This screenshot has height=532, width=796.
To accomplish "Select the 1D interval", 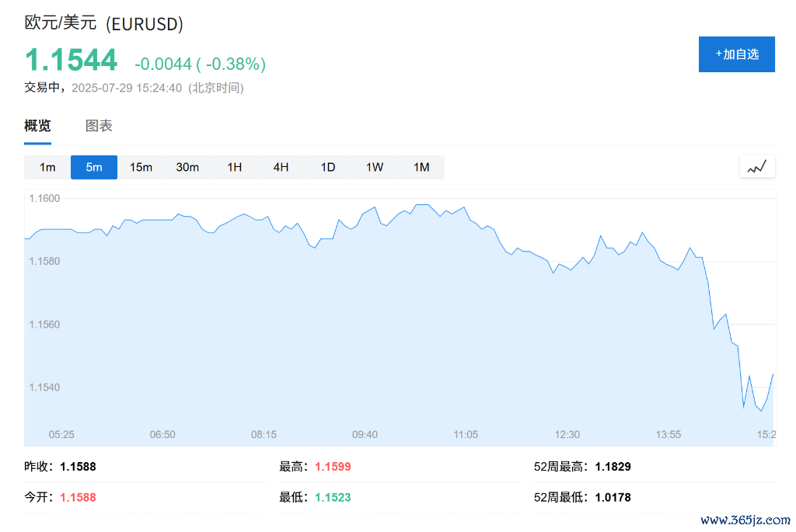I will click(x=328, y=167).
